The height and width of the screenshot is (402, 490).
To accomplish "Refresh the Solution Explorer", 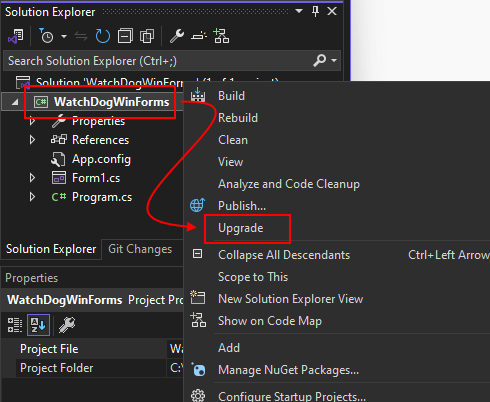I will click(103, 36).
